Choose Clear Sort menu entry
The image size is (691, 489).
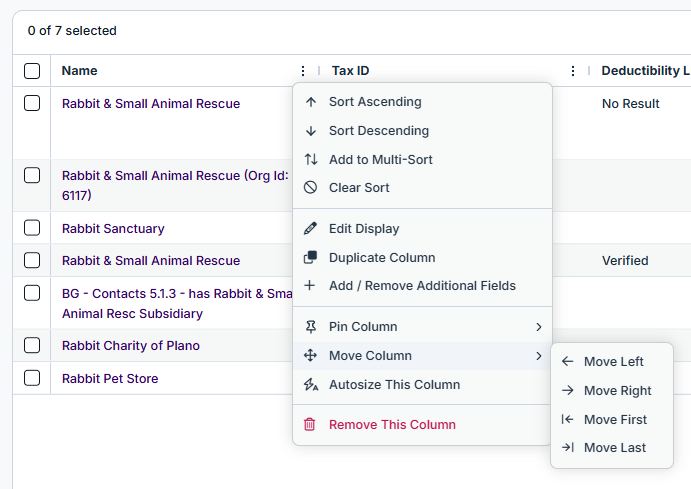422,188
